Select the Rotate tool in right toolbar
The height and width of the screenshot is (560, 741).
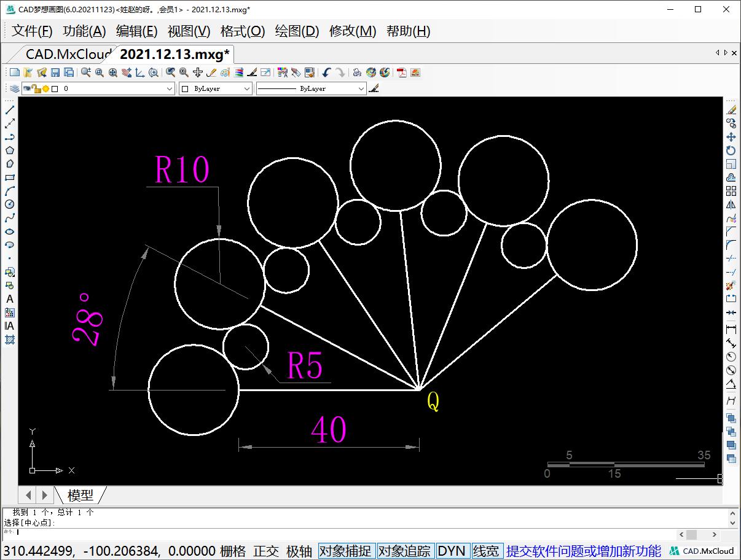point(731,150)
